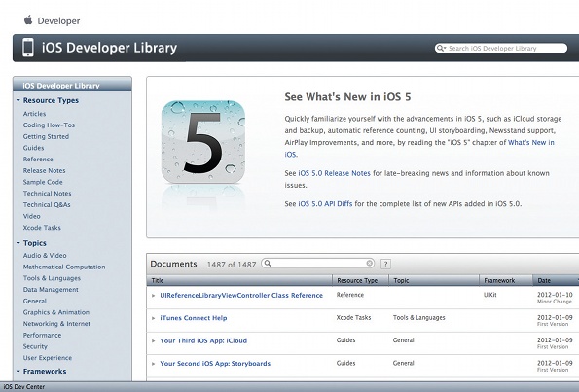
Task: Clear the Documents filter field
Action: [x=369, y=264]
